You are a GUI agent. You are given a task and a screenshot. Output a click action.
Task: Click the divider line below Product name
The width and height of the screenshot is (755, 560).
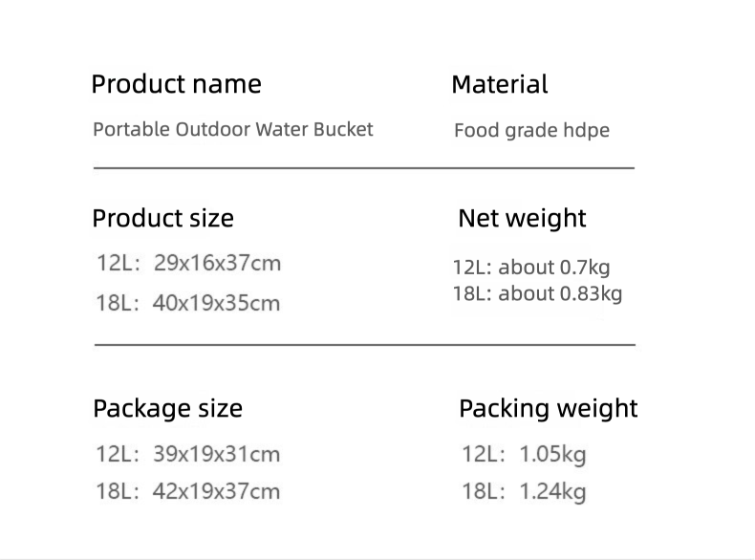pos(363,168)
